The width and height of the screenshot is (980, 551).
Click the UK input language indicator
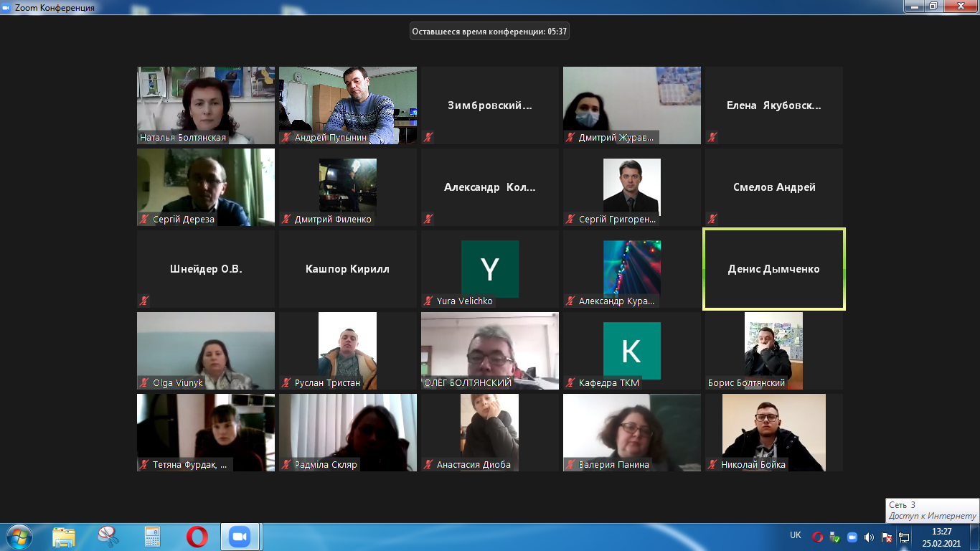tap(796, 535)
